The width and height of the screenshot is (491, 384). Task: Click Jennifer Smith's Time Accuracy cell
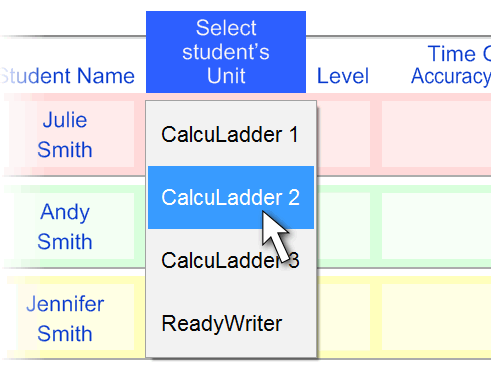tap(436, 318)
